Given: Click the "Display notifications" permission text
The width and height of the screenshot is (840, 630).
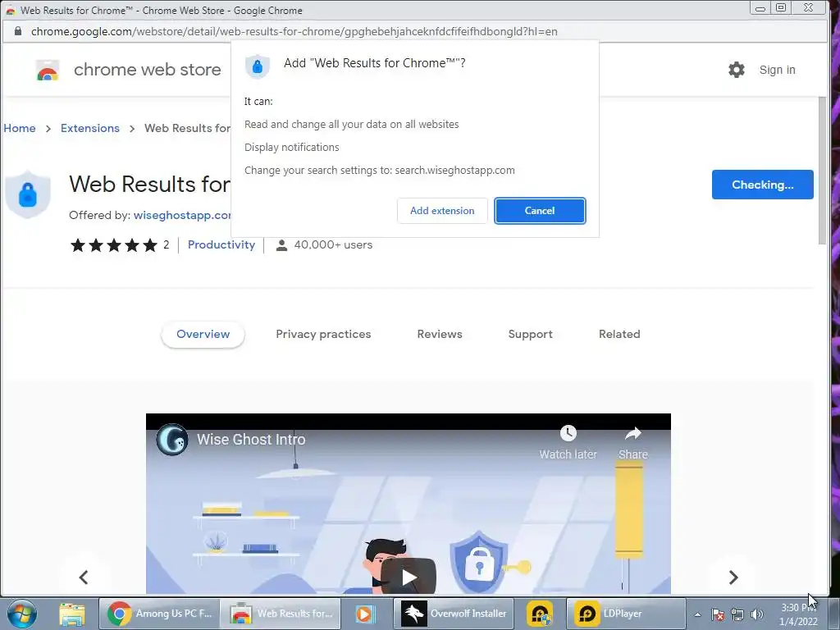Looking at the screenshot, I should (x=292, y=148).
